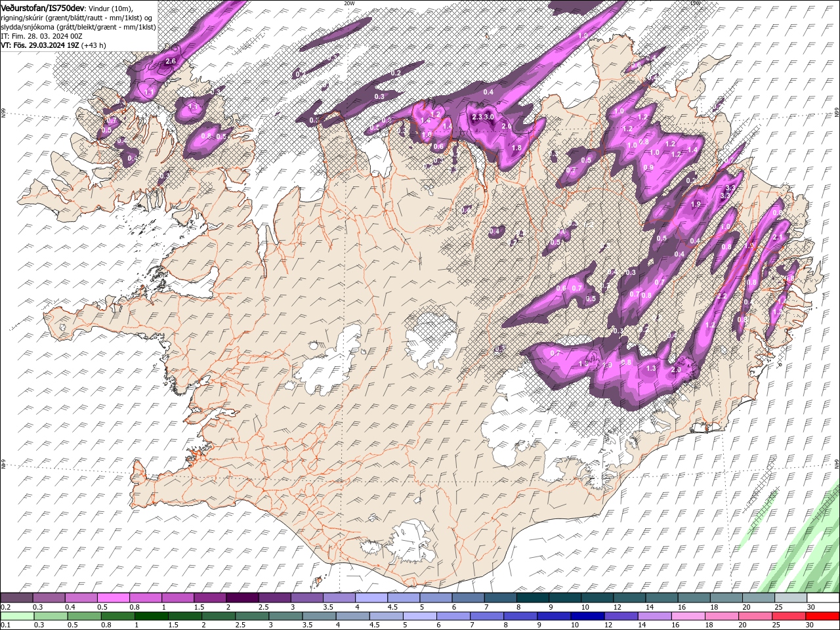The width and height of the screenshot is (840, 630).
Task: Click the pale green rain swatch labeled 0.1
Action: [x=17, y=616]
